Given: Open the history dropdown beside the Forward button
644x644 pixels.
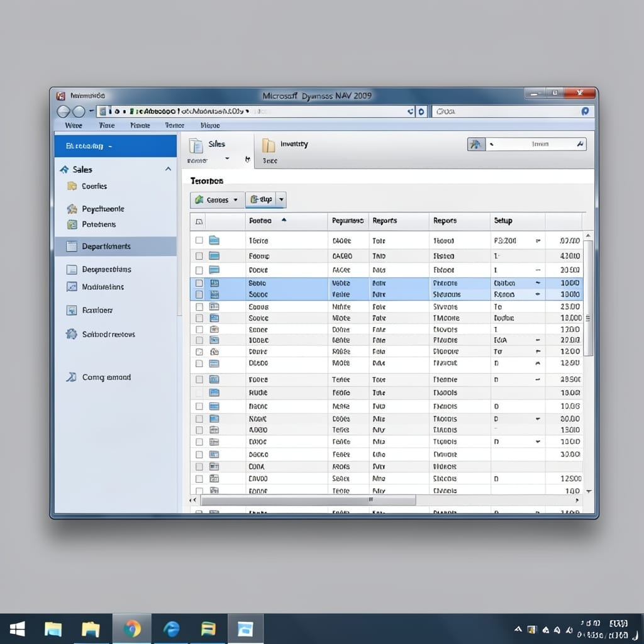Looking at the screenshot, I should [x=91, y=111].
